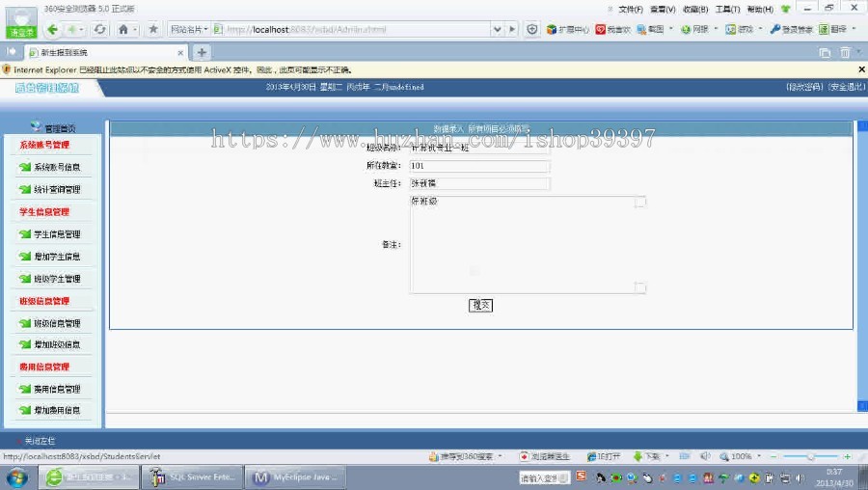Open the Windows Start button
Image resolution: width=868 pixels, height=490 pixels.
16,477
